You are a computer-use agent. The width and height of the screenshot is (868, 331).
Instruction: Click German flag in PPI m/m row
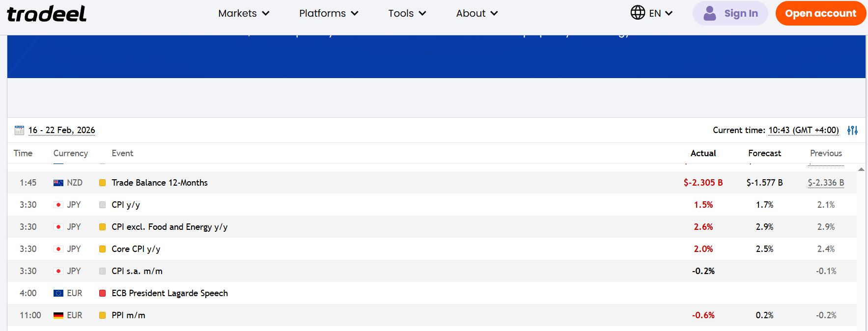click(x=58, y=315)
